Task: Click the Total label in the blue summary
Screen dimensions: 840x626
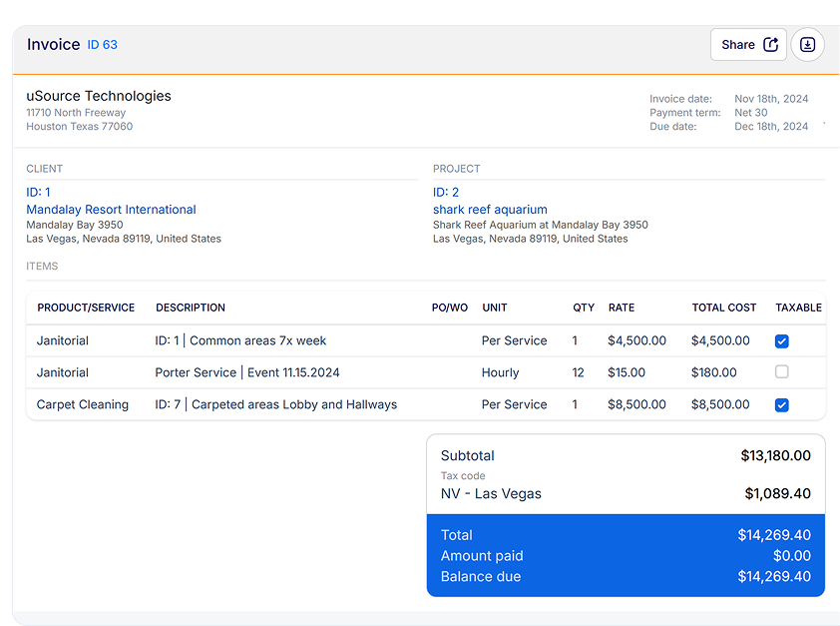Action: (x=457, y=535)
